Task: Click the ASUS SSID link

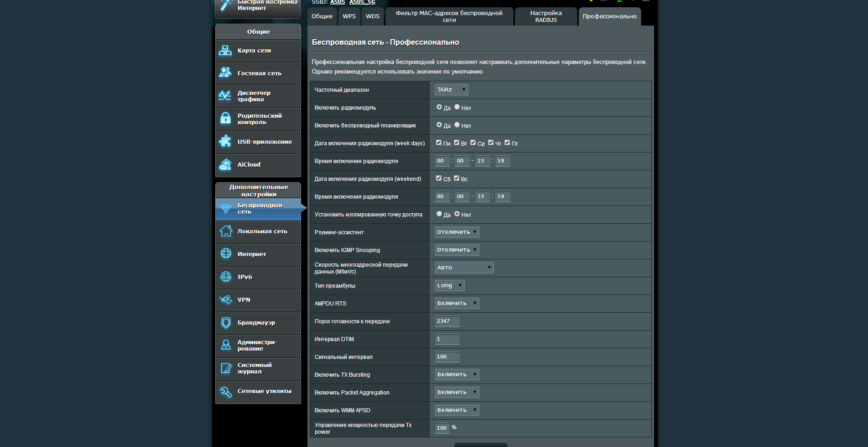Action: pos(338,2)
